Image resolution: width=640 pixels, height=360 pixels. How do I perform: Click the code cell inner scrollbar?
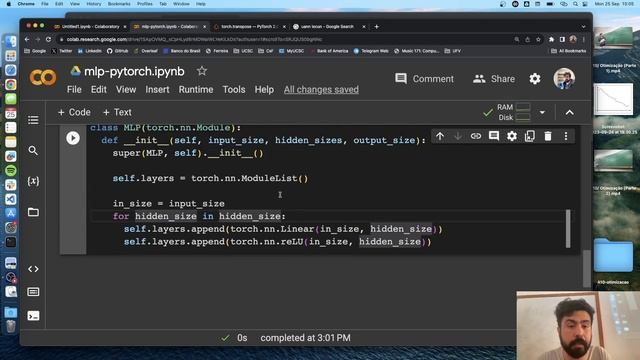pyautogui.click(x=568, y=229)
